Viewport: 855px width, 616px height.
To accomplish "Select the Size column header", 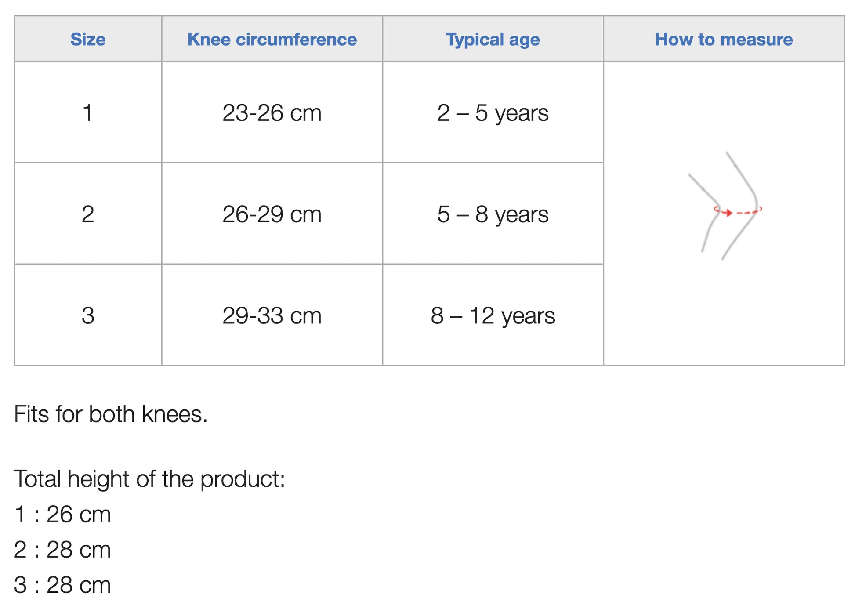I will pyautogui.click(x=88, y=39).
